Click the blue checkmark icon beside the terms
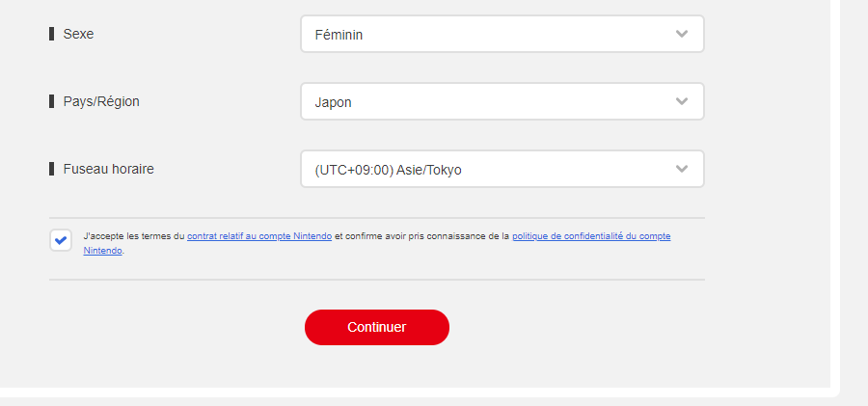This screenshot has height=406, width=868. (61, 240)
